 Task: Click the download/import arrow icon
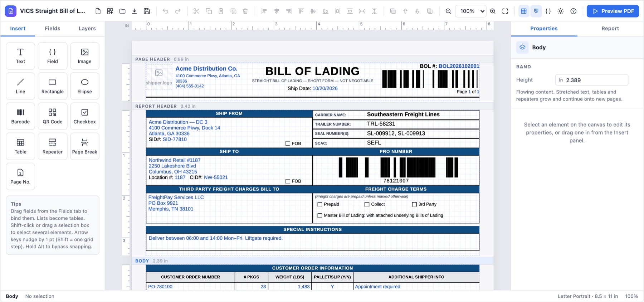point(135,11)
